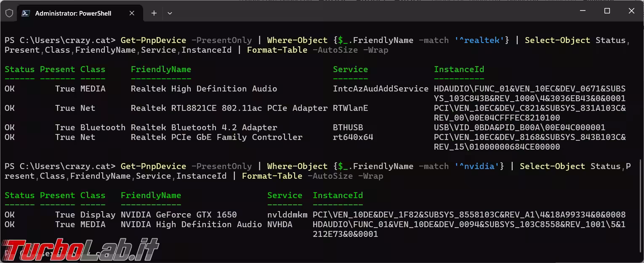644x263 pixels.
Task: Close the Administrator: PowerShell tab
Action: click(x=132, y=13)
